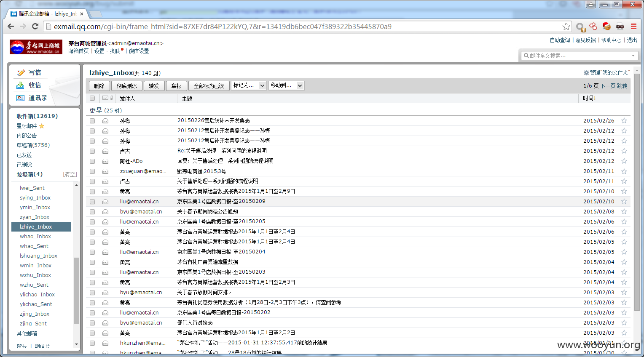Check the 阿杜-ADo email row
The width and height of the screenshot is (644, 357).
pos(92,161)
